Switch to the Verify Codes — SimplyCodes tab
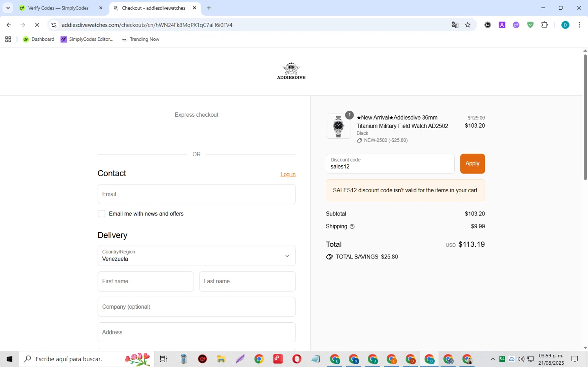The height and width of the screenshot is (367, 588). tap(59, 8)
